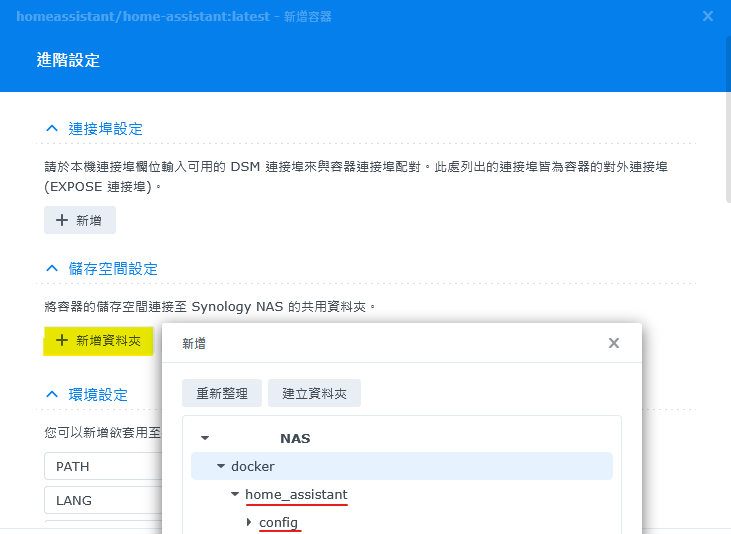Select the NAS root node

coord(295,438)
